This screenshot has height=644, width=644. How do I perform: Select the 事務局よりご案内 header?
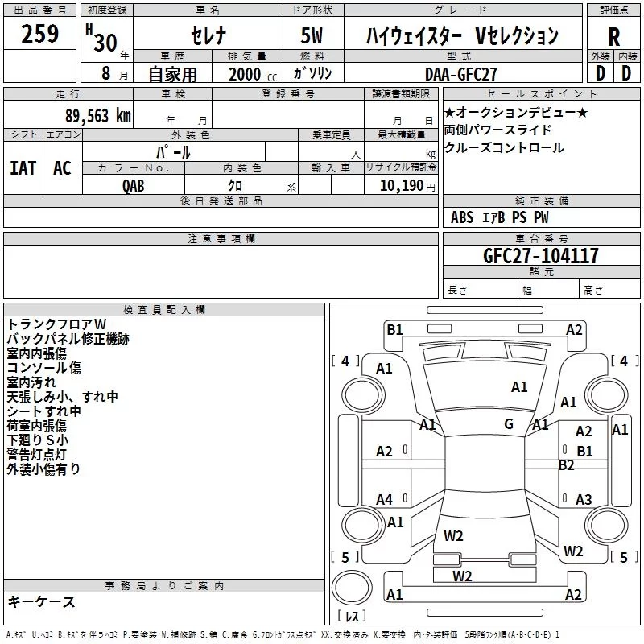tap(164, 586)
